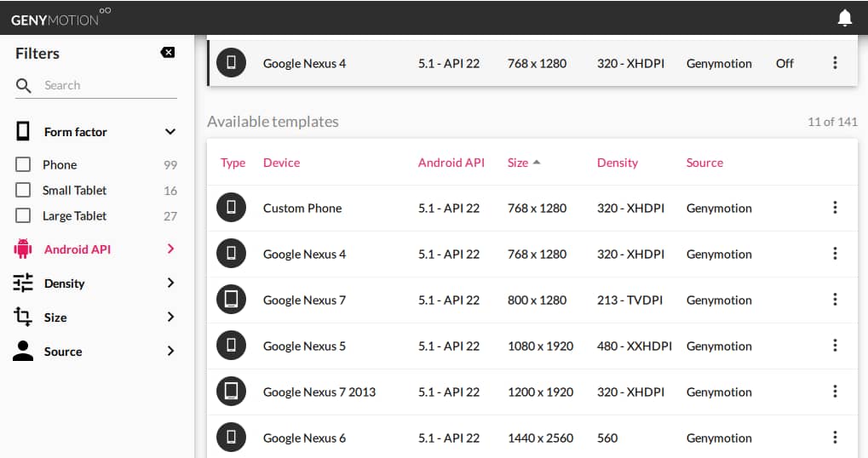Viewport: 868px width, 458px height.
Task: Click the Google Nexus 7 2013 tablet icon
Action: pos(231,391)
